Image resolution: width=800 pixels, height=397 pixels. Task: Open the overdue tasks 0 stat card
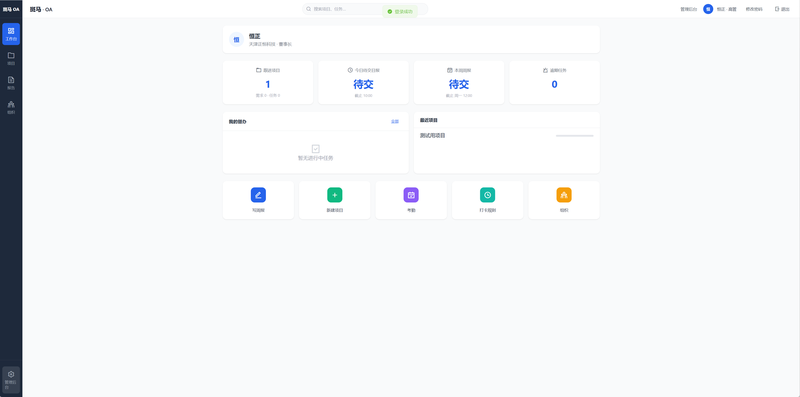click(x=555, y=83)
